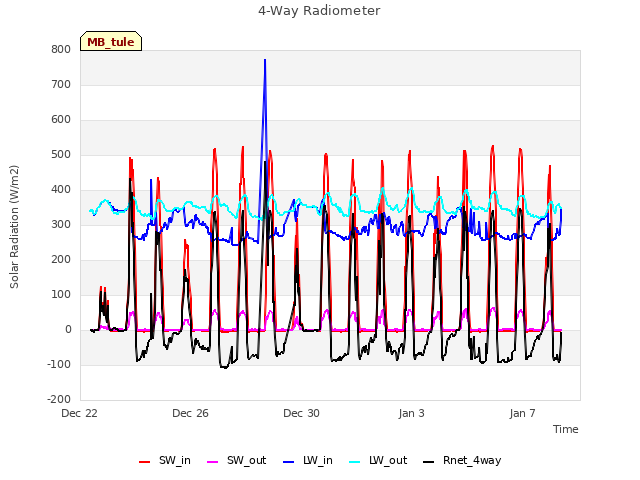Toggle Rnet_4way series in legend
Image resolution: width=640 pixels, height=480 pixels.
462,460
